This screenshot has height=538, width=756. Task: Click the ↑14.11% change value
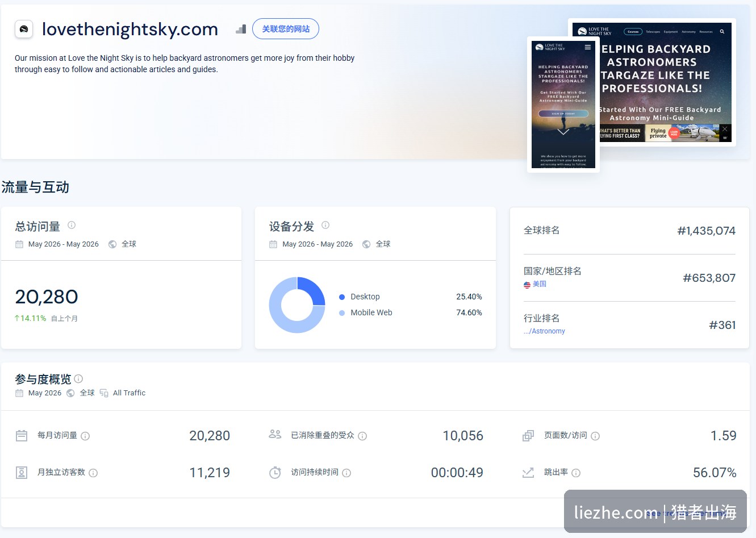[31, 319]
